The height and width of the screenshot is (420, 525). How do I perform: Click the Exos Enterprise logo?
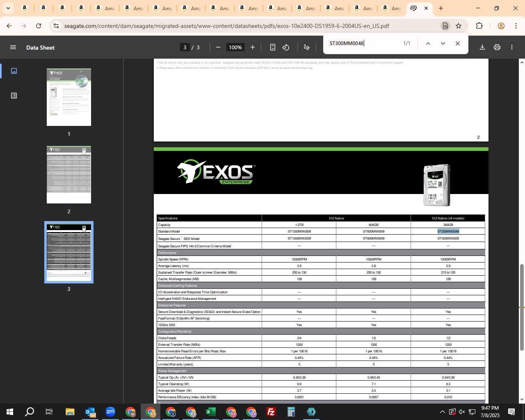point(216,171)
